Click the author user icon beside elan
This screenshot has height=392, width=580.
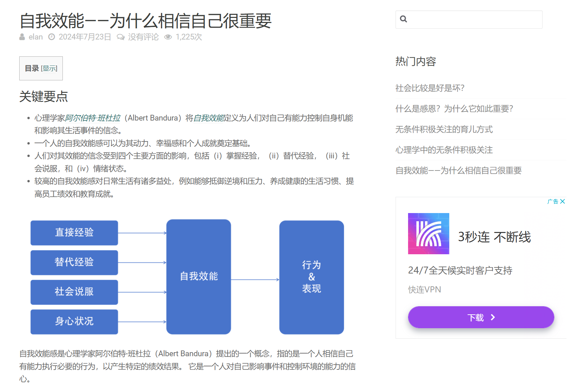tap(22, 37)
